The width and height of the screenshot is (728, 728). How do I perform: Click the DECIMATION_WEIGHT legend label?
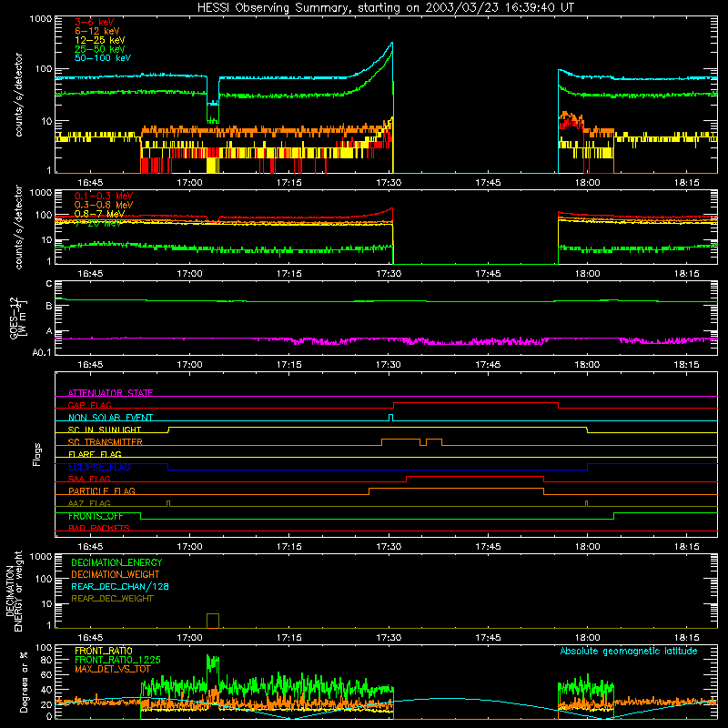116,574
